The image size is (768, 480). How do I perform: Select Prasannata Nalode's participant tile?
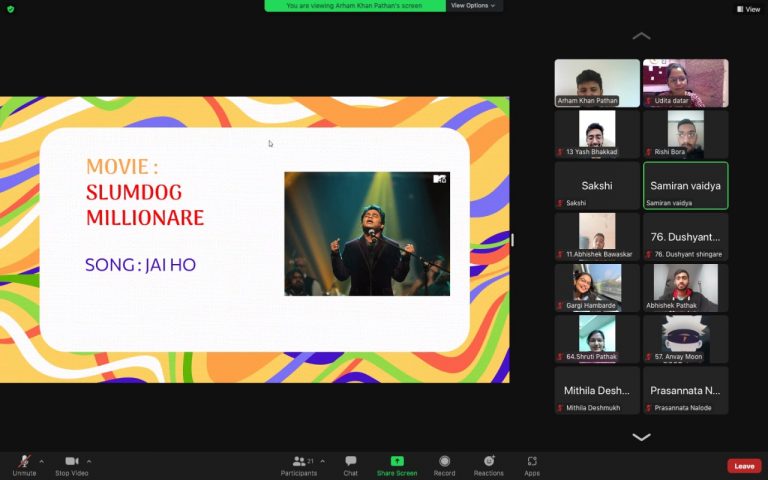coord(686,390)
